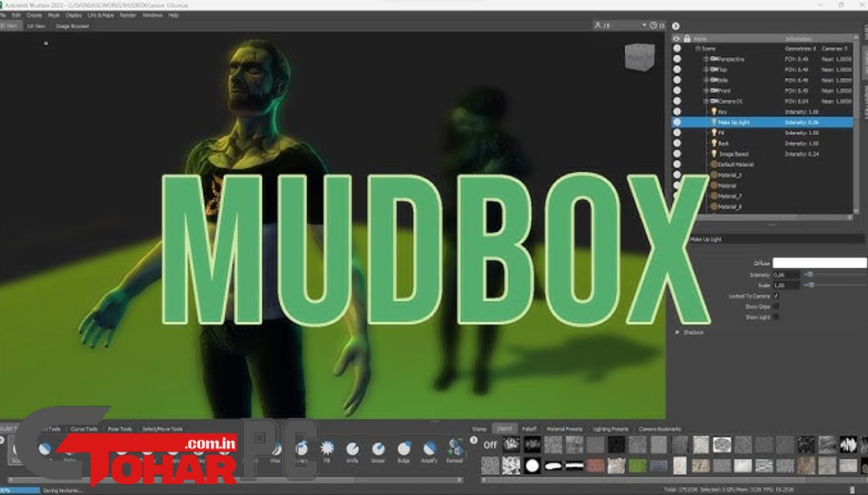Click the Material_3 sphere icon

(713, 175)
